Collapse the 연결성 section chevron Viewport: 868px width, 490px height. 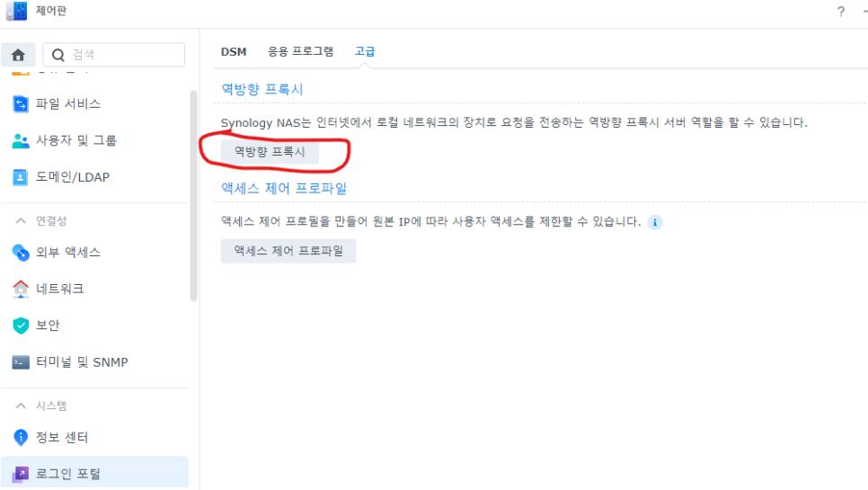point(21,221)
